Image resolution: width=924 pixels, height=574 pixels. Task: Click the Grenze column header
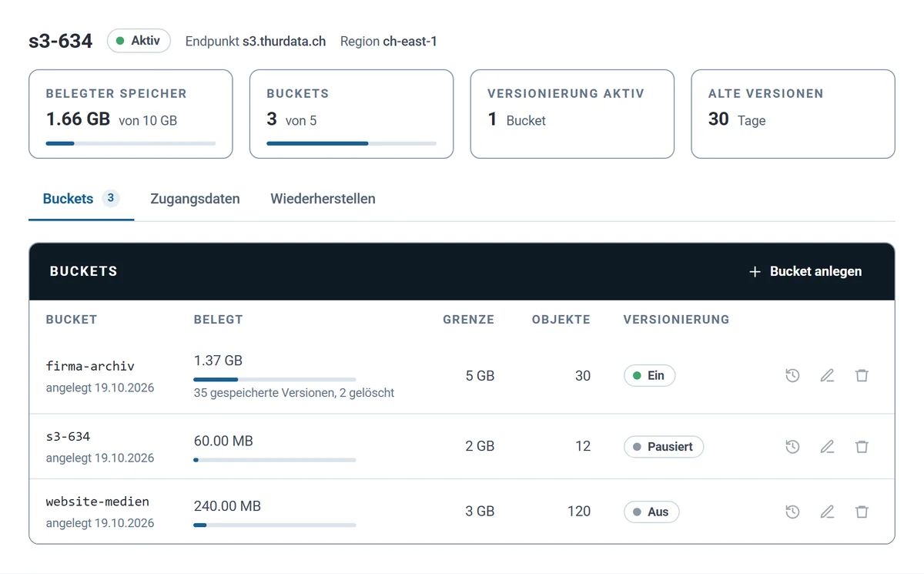469,320
